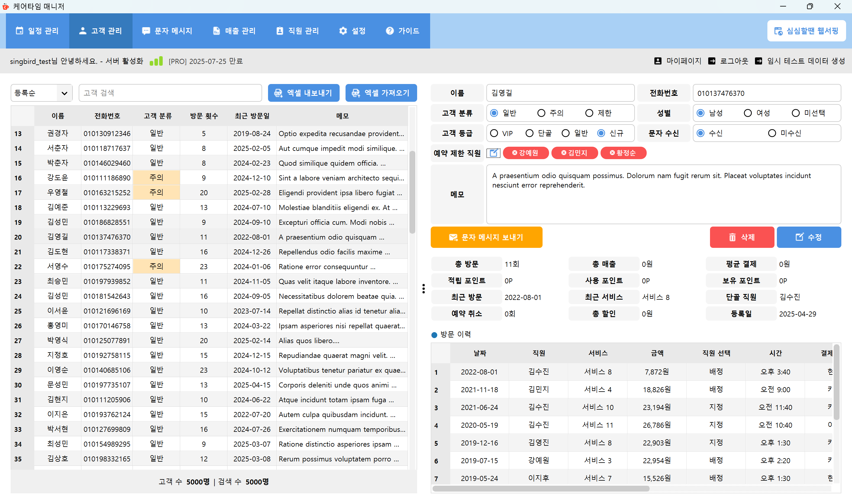This screenshot has width=852, height=504.
Task: Click the 로그아웃 logout icon
Action: (712, 61)
